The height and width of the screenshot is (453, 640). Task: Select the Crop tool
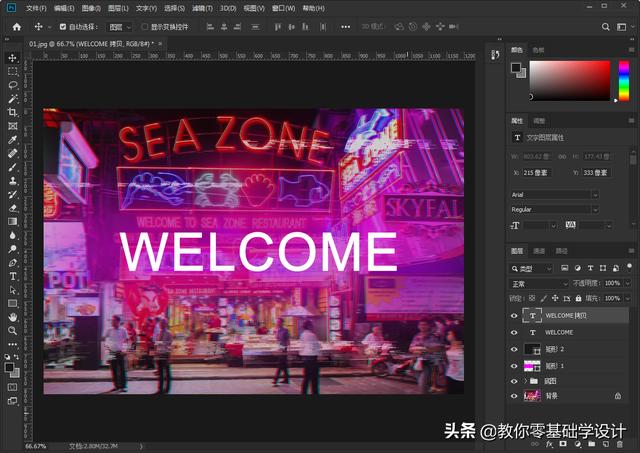coord(13,112)
